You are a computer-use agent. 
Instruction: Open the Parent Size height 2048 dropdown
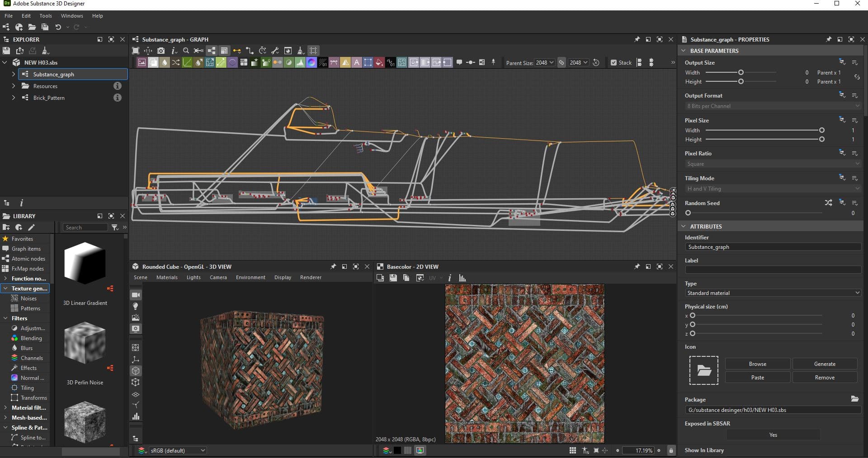click(579, 63)
